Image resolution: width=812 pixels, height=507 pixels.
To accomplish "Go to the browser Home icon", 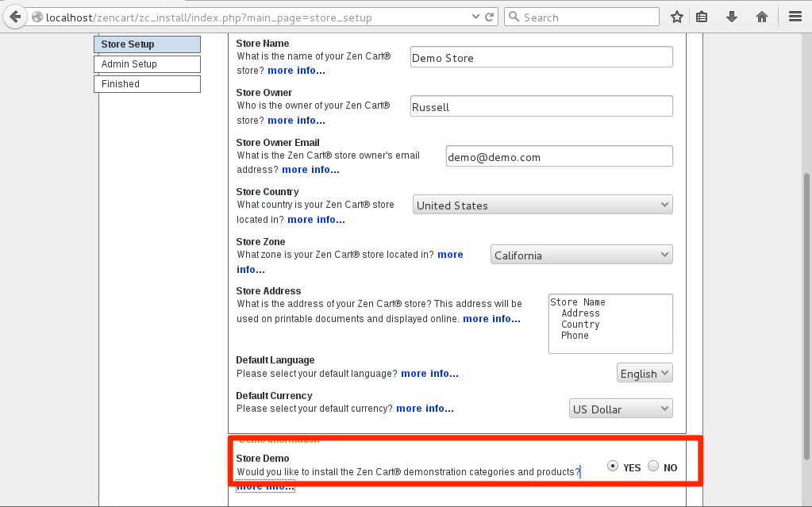I will [762, 17].
